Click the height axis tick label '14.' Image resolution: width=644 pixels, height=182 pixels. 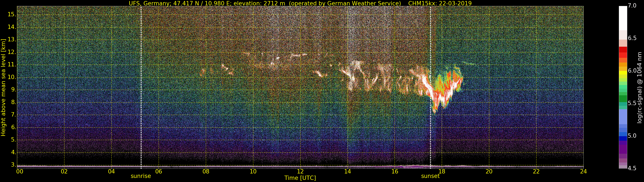click(12, 27)
